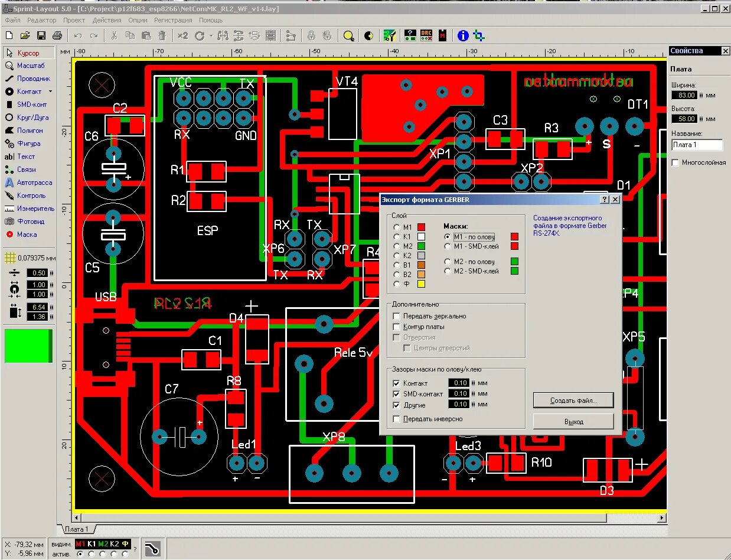The width and height of the screenshot is (731, 560).
Task: Click the Название field 'Плата 1'
Action: click(x=697, y=145)
